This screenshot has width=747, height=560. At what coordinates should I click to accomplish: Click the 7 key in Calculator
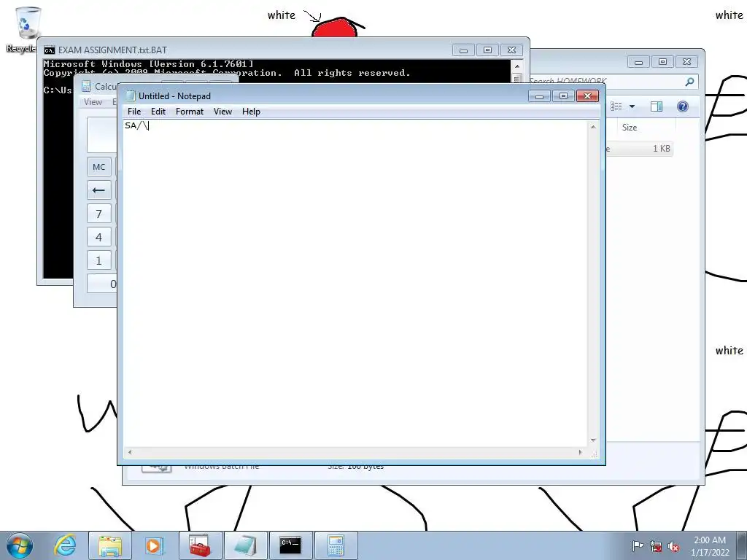pyautogui.click(x=98, y=214)
